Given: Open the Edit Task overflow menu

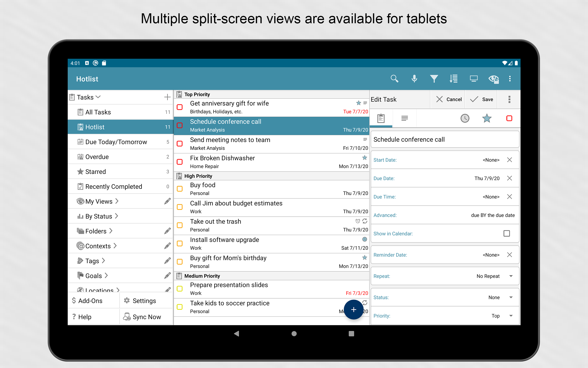Looking at the screenshot, I should (509, 99).
